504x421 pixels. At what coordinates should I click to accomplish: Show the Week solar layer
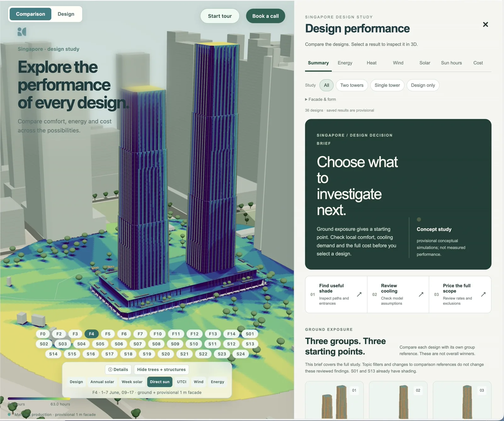(x=132, y=382)
